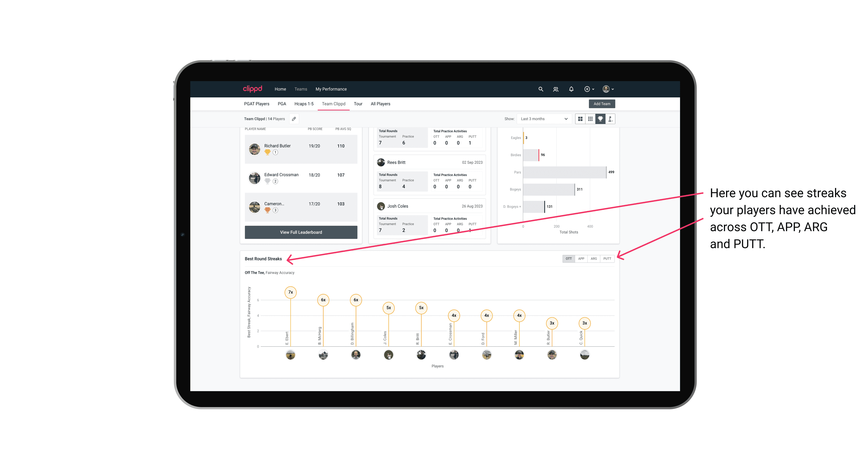Select the PUTT streak filter icon
Viewport: 868px width, 467px height.
607,259
